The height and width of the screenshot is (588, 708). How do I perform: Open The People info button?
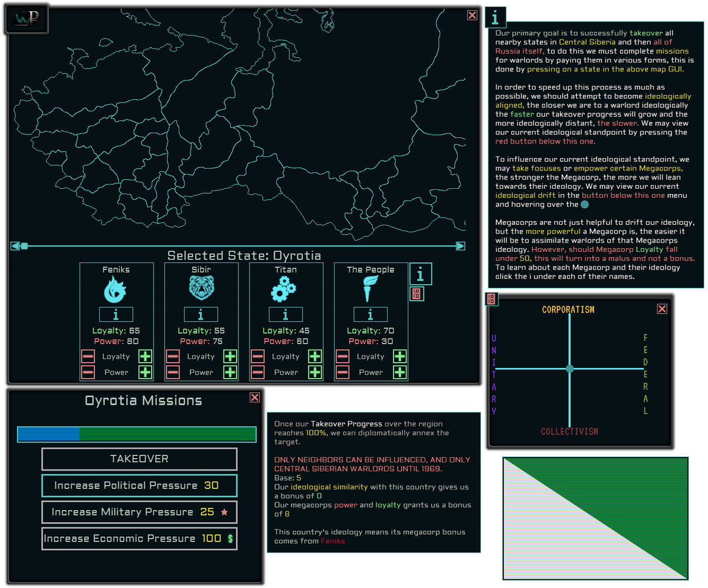click(x=371, y=314)
